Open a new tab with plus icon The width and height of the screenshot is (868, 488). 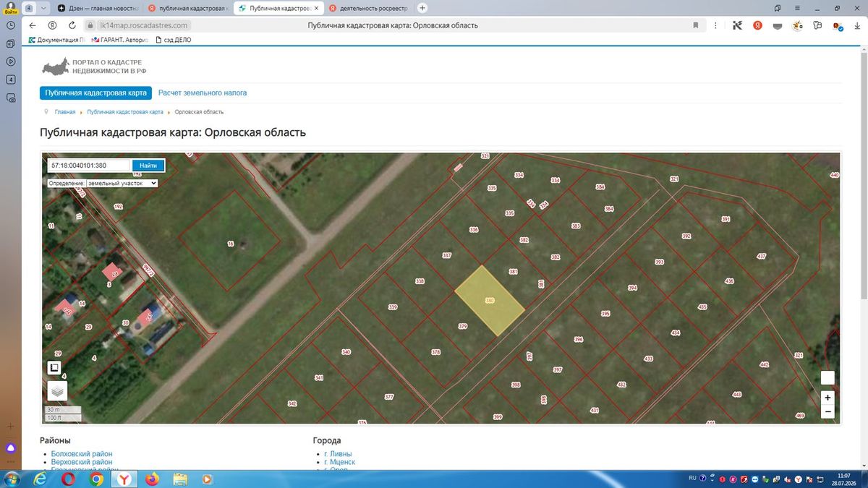pyautogui.click(x=422, y=8)
